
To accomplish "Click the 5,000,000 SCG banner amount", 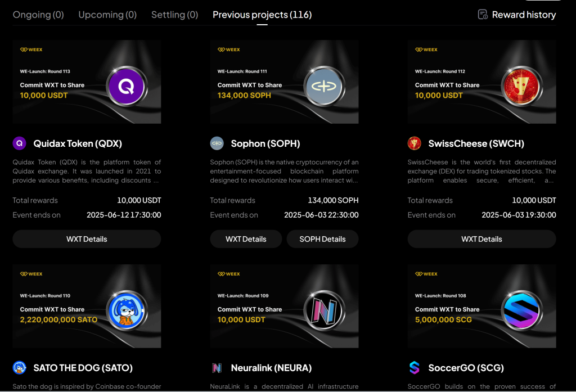I will click(x=443, y=319).
